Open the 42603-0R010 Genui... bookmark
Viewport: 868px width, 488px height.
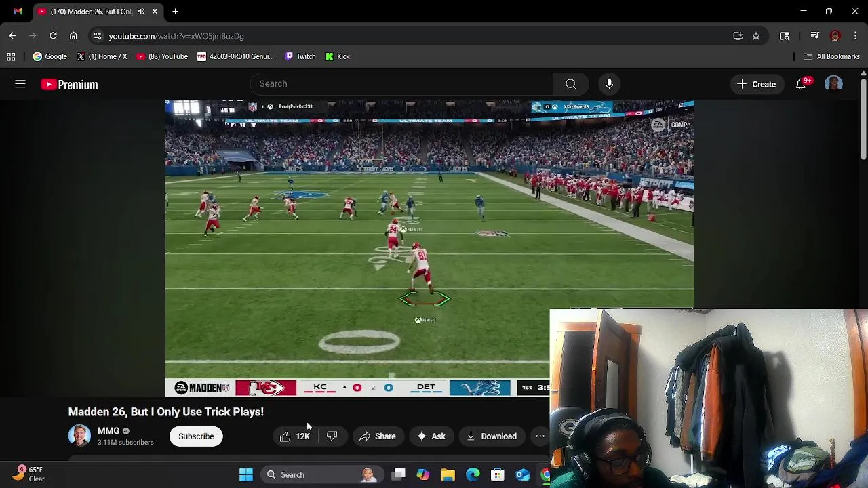[235, 56]
